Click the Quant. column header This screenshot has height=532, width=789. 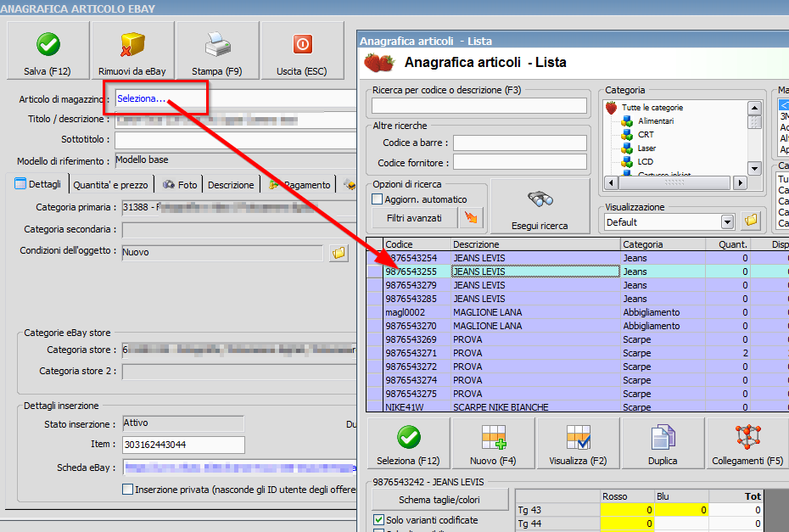point(728,244)
